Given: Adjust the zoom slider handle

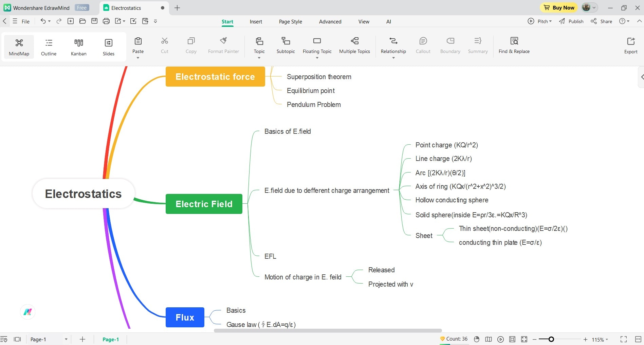Looking at the screenshot, I should [x=551, y=339].
